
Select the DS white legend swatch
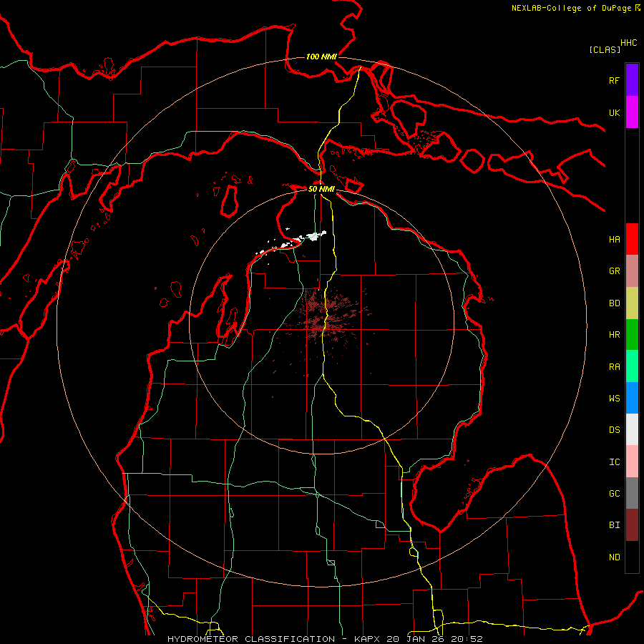point(632,429)
